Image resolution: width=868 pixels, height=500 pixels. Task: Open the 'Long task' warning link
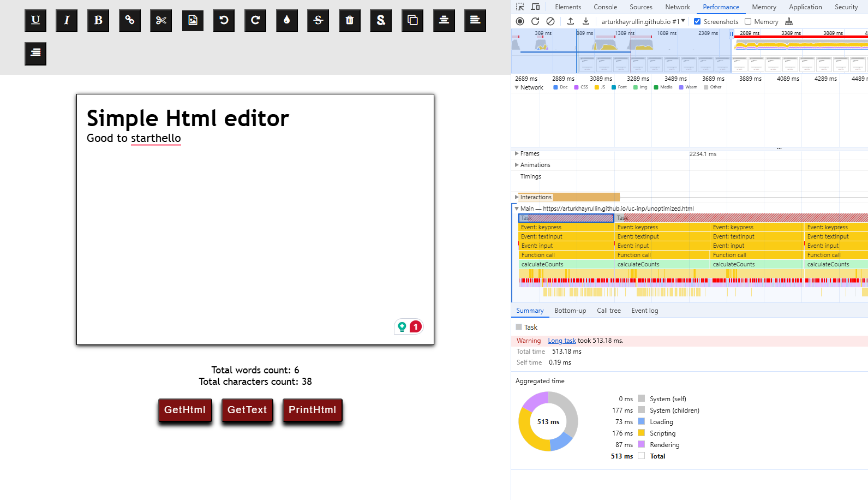click(x=562, y=341)
